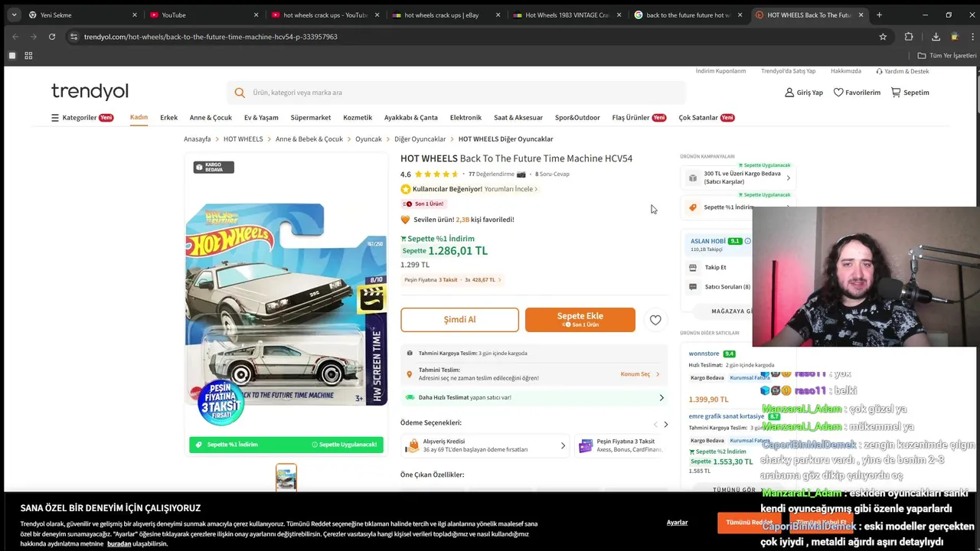
Task: Expand the 3 Taksit installment details
Action: click(452, 280)
